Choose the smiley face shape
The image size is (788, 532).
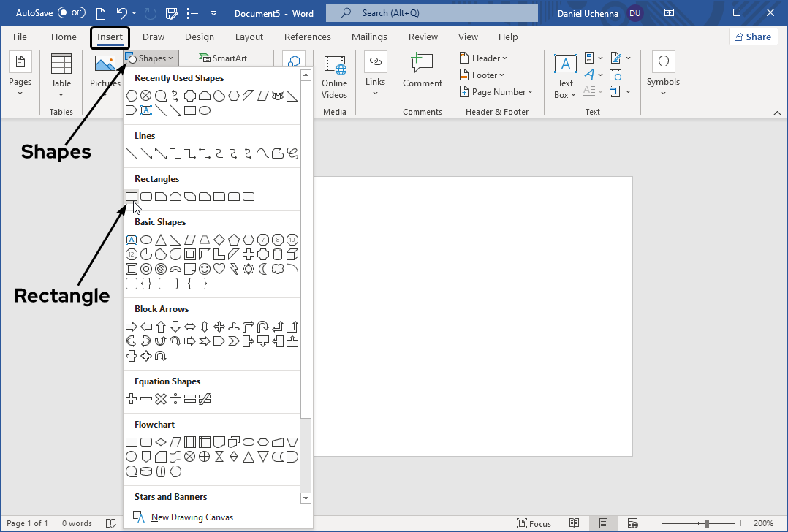pyautogui.click(x=205, y=269)
